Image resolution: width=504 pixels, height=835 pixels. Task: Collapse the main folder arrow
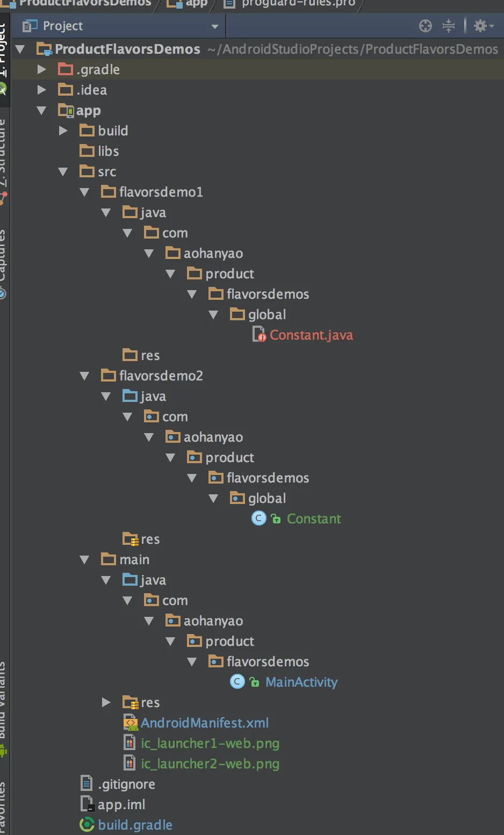click(84, 560)
